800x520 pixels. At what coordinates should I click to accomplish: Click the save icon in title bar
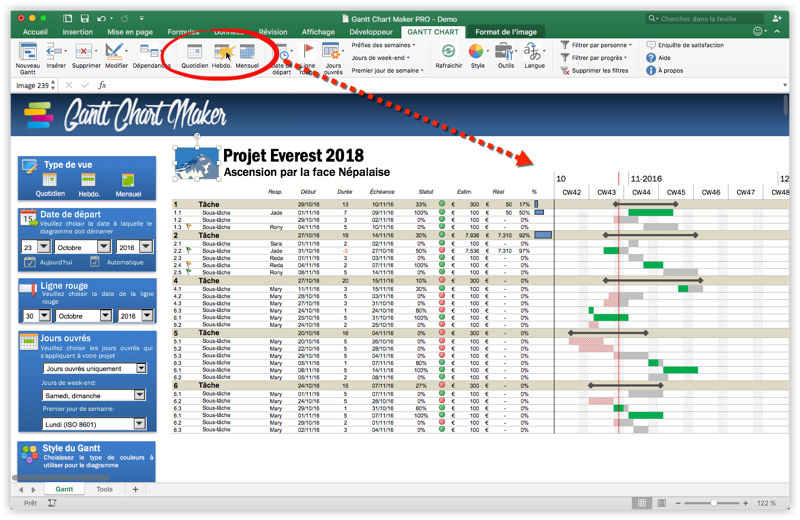[x=85, y=18]
